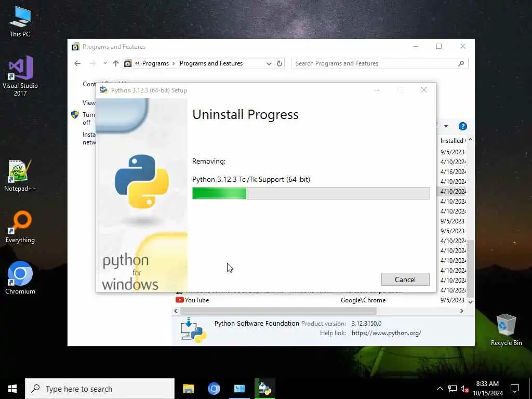The height and width of the screenshot is (399, 532).
Task: Open This PC desktop icon
Action: click(x=20, y=21)
